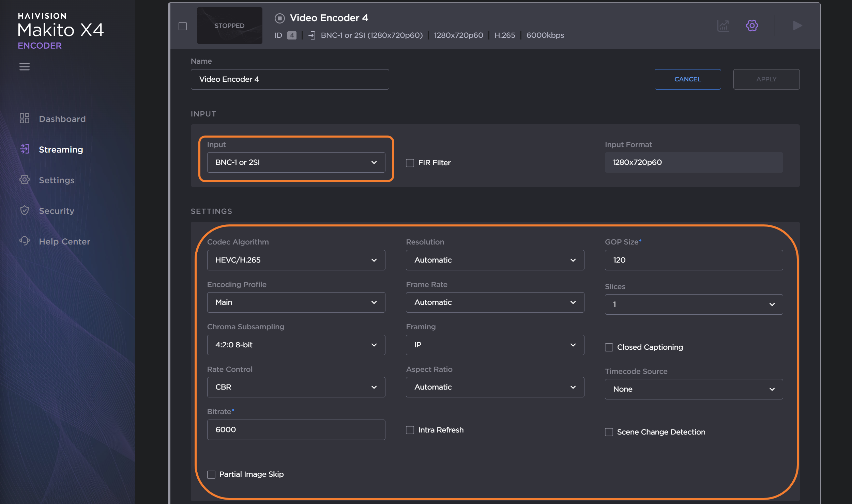Open the Security section in sidebar

[x=56, y=211]
